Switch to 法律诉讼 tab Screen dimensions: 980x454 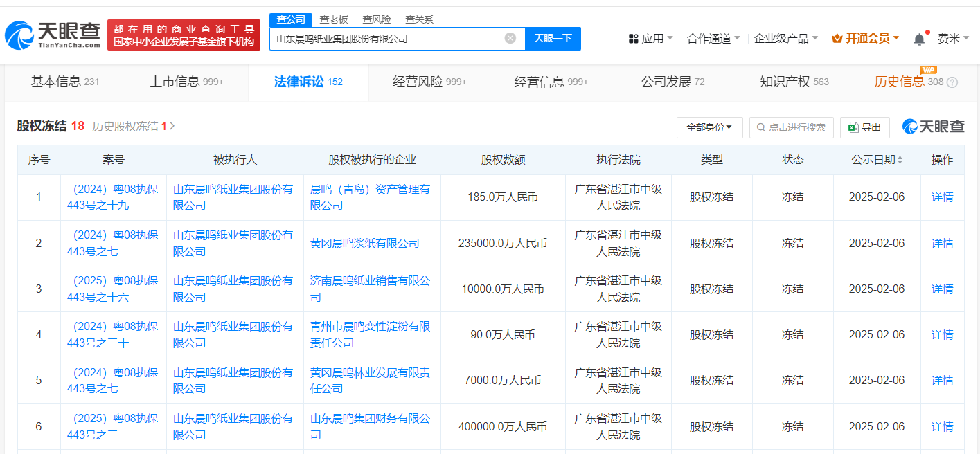[x=308, y=82]
